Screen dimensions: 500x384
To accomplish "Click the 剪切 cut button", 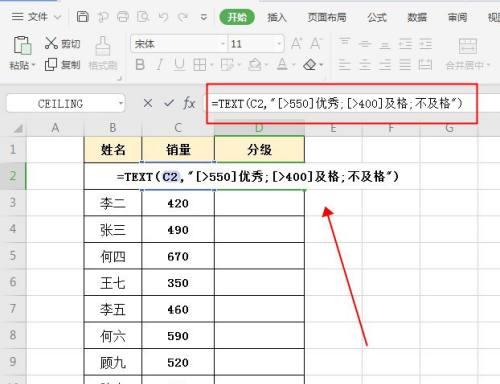I will 63,43.
